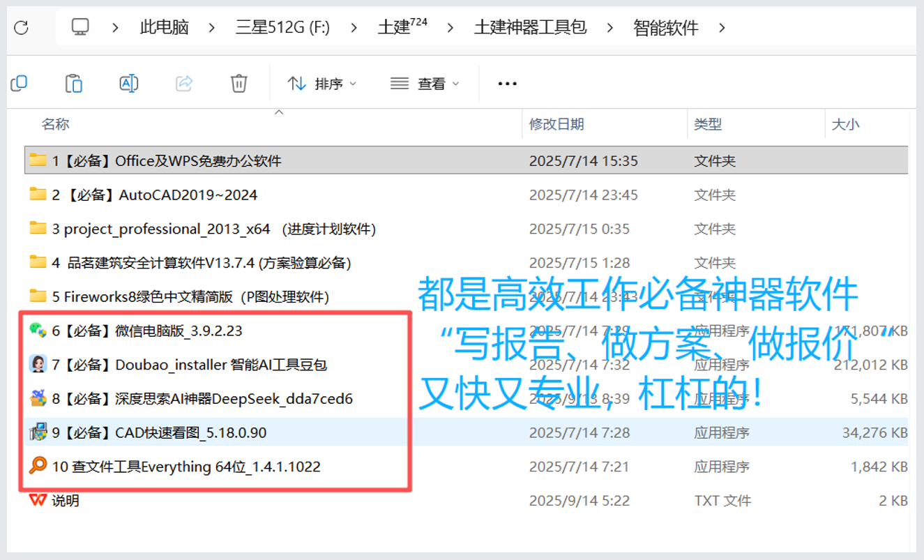Click the paste clipboard icon
The height and width of the screenshot is (560, 924).
click(74, 84)
